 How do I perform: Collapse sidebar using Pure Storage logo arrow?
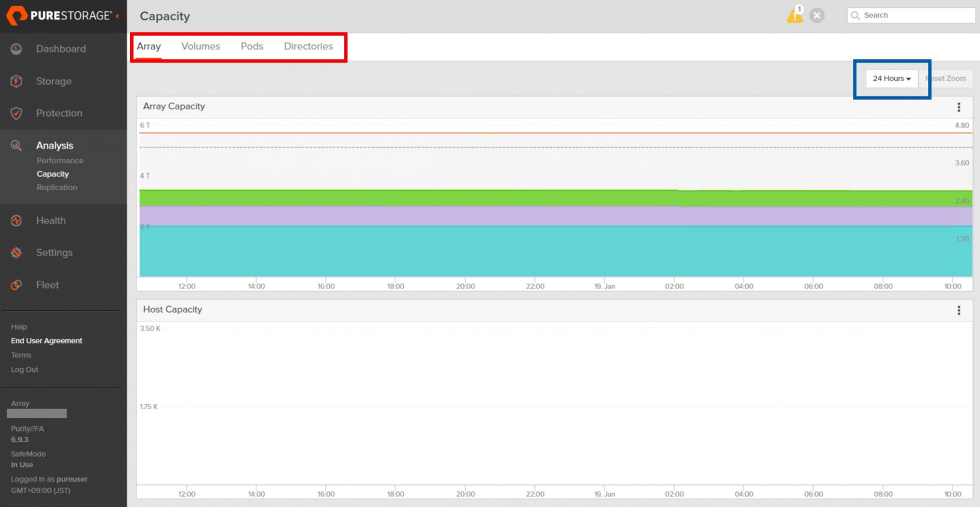point(117,16)
